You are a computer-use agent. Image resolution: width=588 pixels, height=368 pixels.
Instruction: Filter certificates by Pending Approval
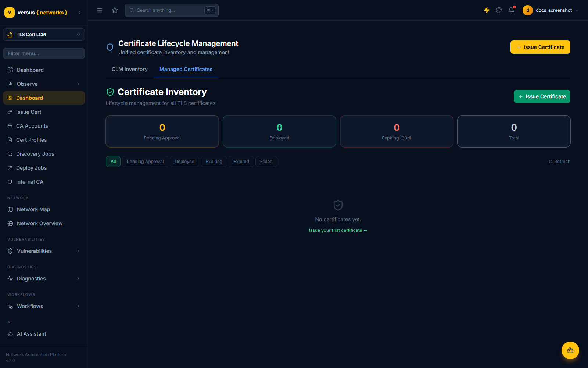pyautogui.click(x=145, y=162)
